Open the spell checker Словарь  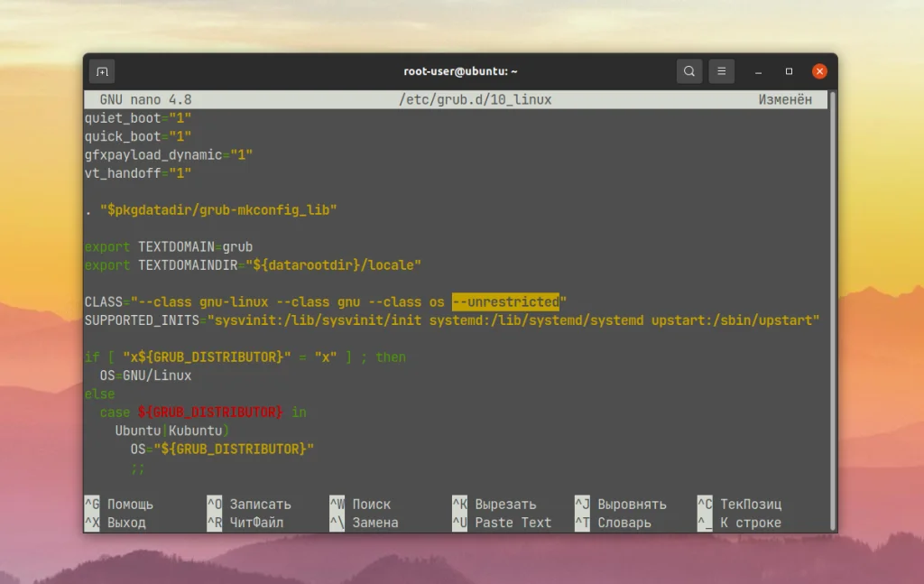625,523
